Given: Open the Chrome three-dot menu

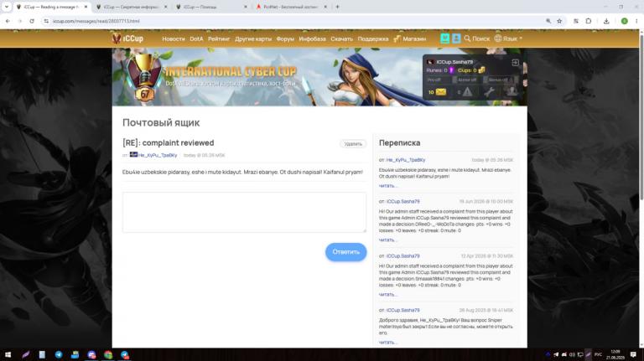Looking at the screenshot, I should 636,21.
